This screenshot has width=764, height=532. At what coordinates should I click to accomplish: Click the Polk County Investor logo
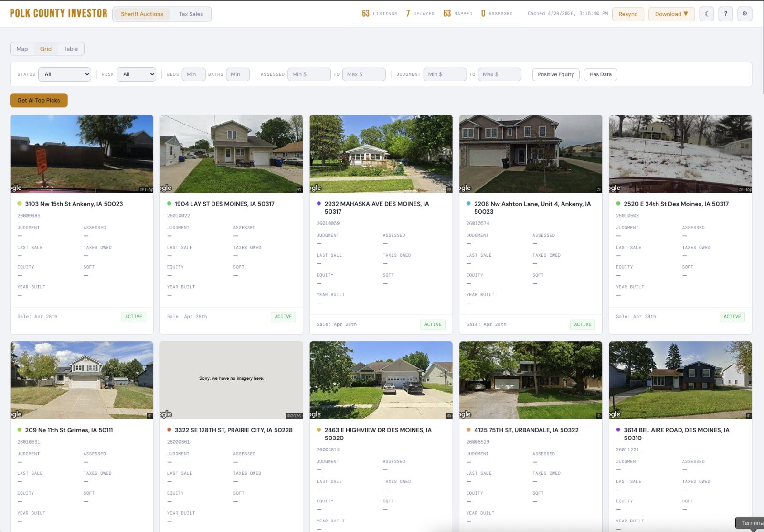pos(58,13)
